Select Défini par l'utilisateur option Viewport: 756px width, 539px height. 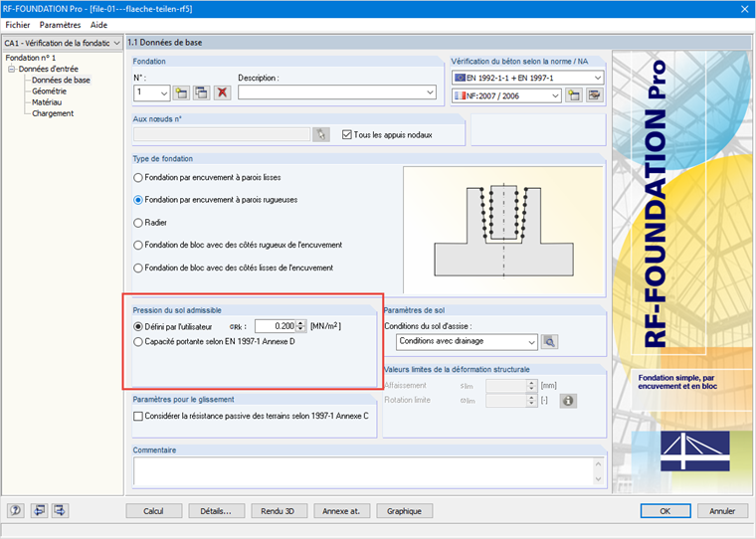173,326
